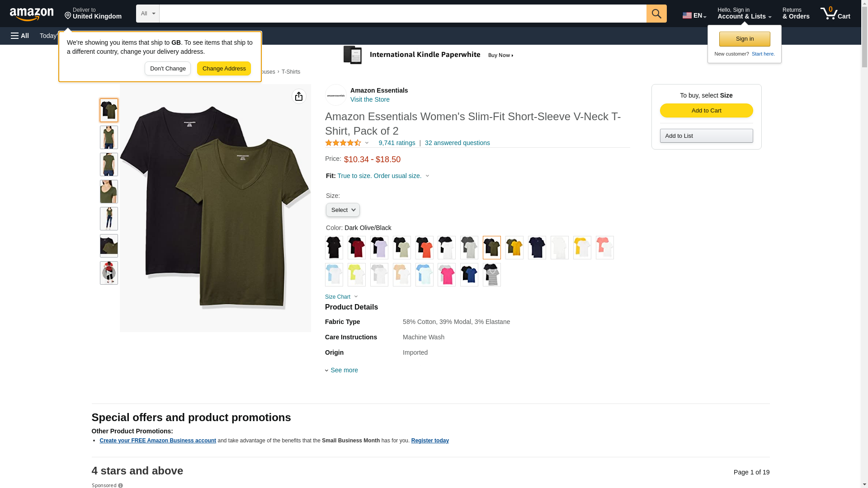Open 32 answered questions link
868x488 pixels.
click(458, 143)
